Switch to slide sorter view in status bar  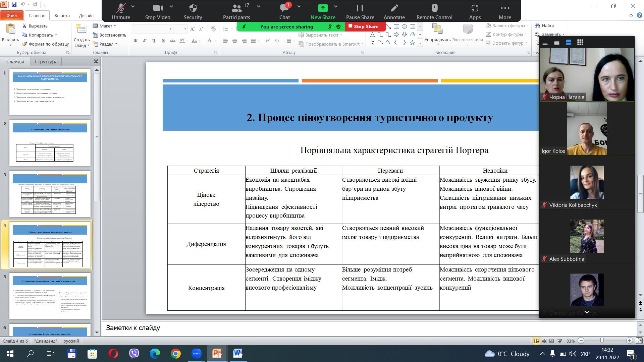coord(544,341)
